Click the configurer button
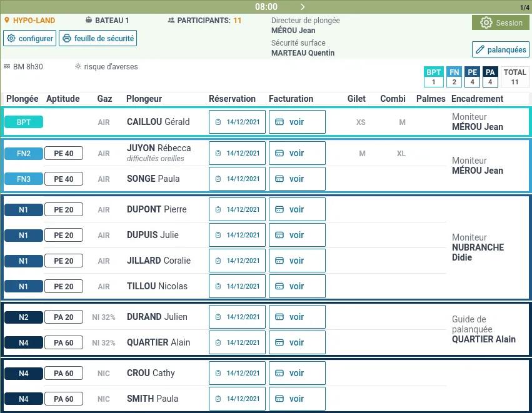This screenshot has height=413, width=532. click(x=29, y=38)
